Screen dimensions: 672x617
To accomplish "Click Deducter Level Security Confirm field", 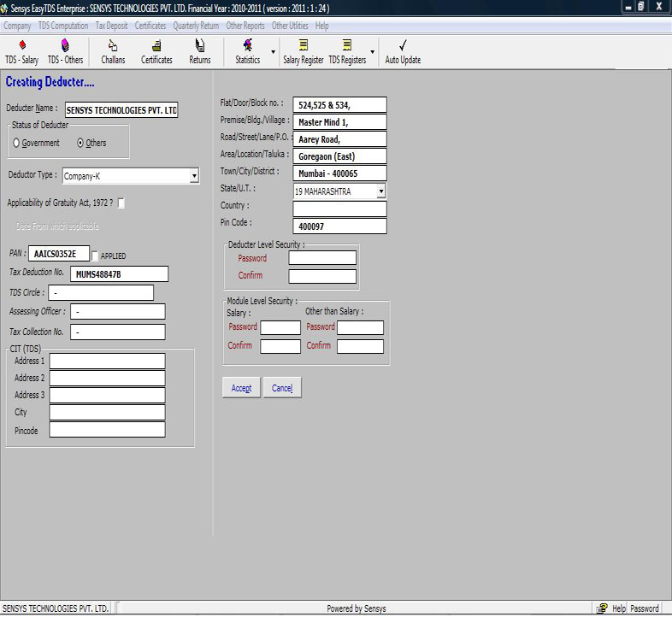I will tap(322, 276).
